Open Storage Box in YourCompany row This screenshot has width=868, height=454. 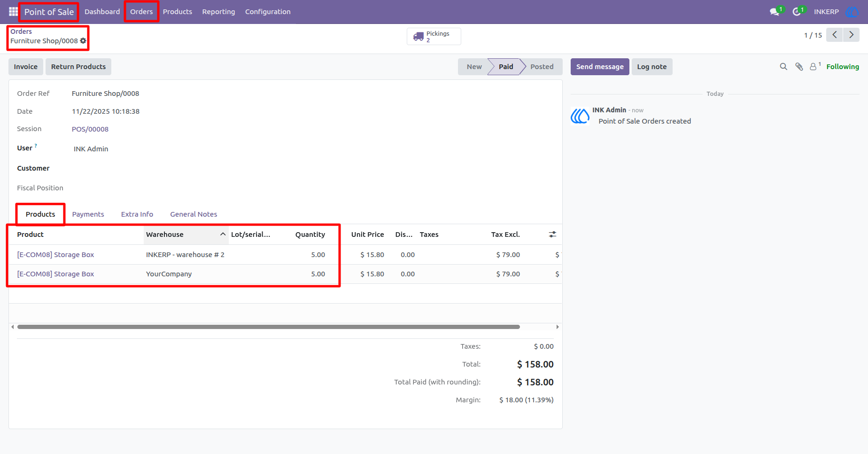click(55, 274)
